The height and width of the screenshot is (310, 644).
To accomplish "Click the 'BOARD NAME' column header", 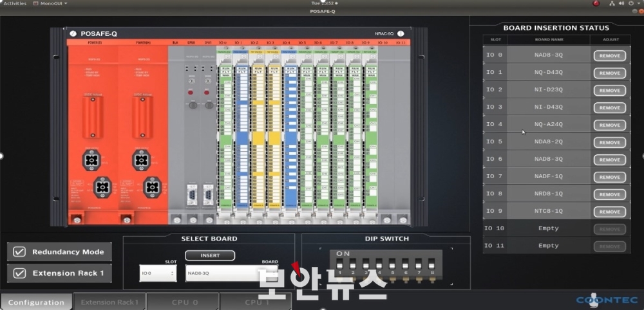I will 549,40.
